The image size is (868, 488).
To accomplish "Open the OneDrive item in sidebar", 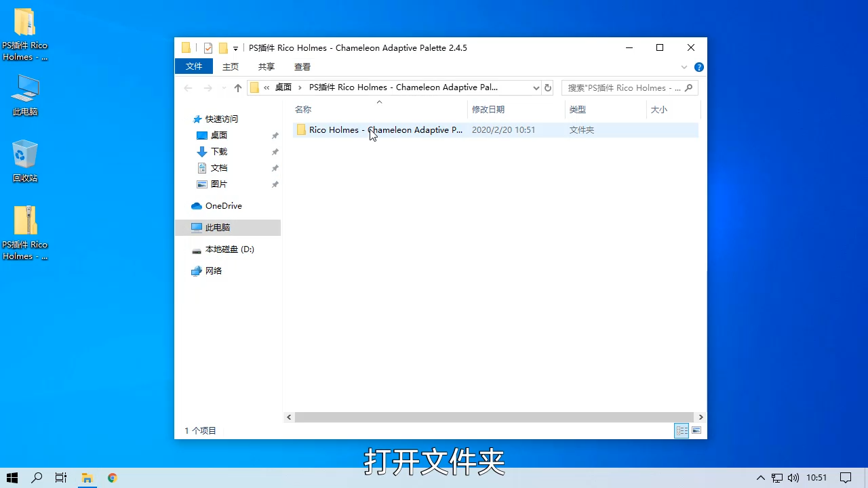I will (223, 205).
